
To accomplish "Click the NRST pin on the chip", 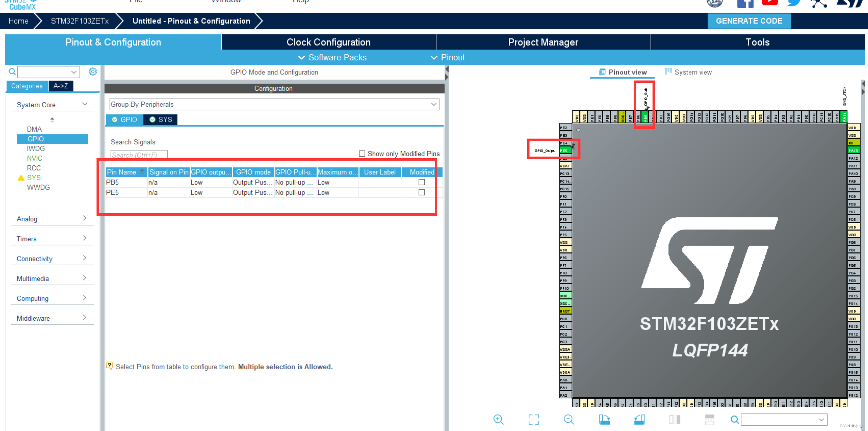I will tap(566, 311).
